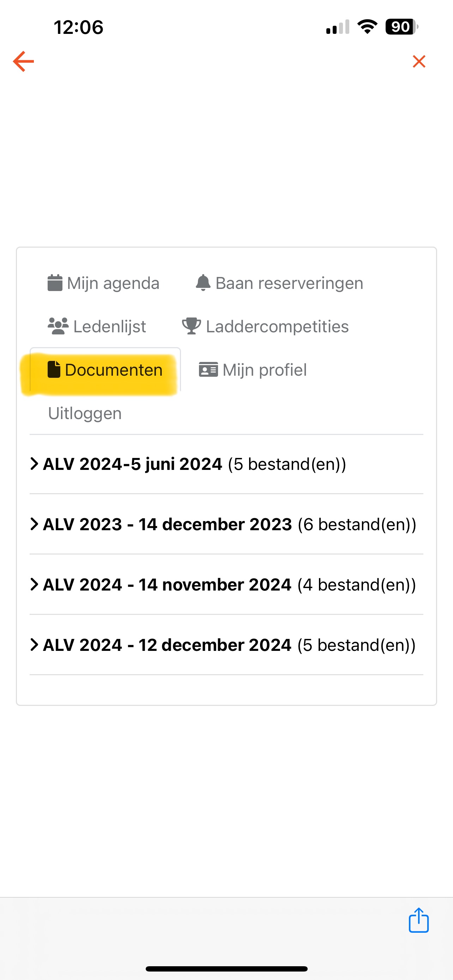Tap the bell icon for Baan reserveringen
This screenshot has height=980, width=453.
click(203, 283)
